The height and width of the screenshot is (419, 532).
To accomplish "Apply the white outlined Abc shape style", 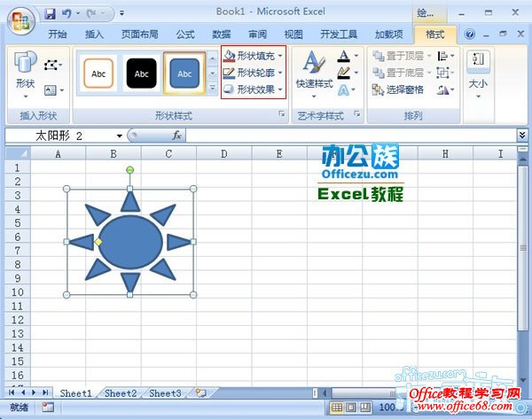I will click(98, 74).
